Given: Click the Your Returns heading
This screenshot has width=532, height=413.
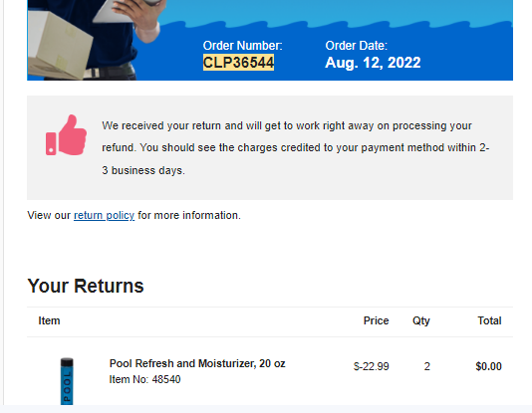Looking at the screenshot, I should tap(86, 286).
